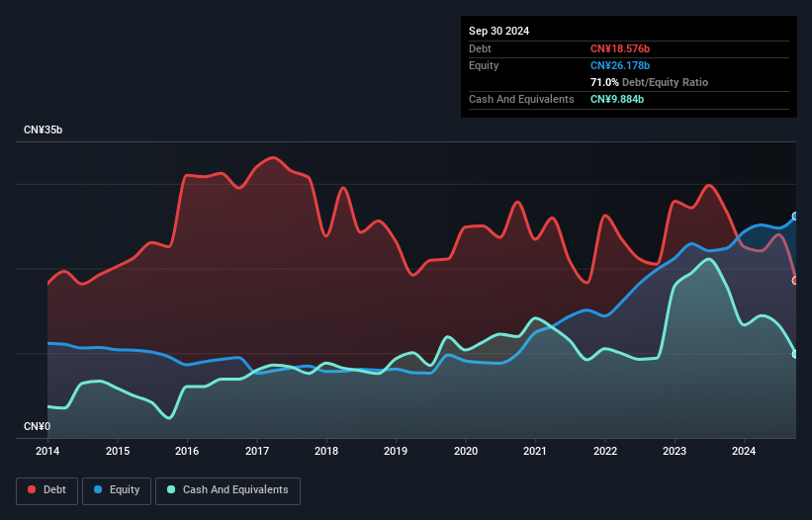
Task: Click the 2019 x-axis label
Action: pos(396,451)
